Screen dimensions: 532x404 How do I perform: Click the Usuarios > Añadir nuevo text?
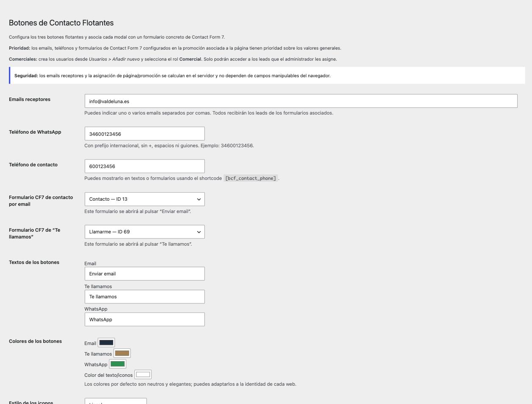pyautogui.click(x=114, y=59)
